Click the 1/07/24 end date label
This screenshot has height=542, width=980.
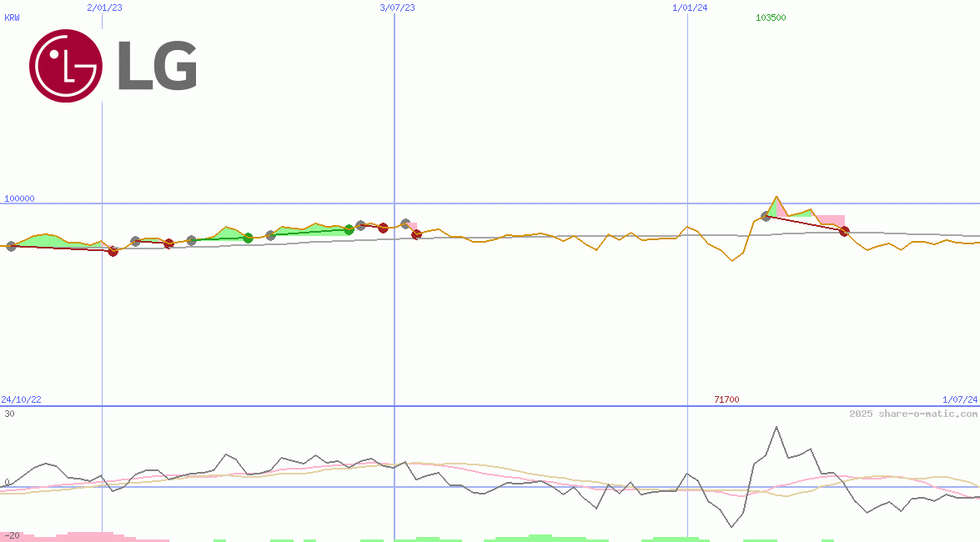[959, 400]
